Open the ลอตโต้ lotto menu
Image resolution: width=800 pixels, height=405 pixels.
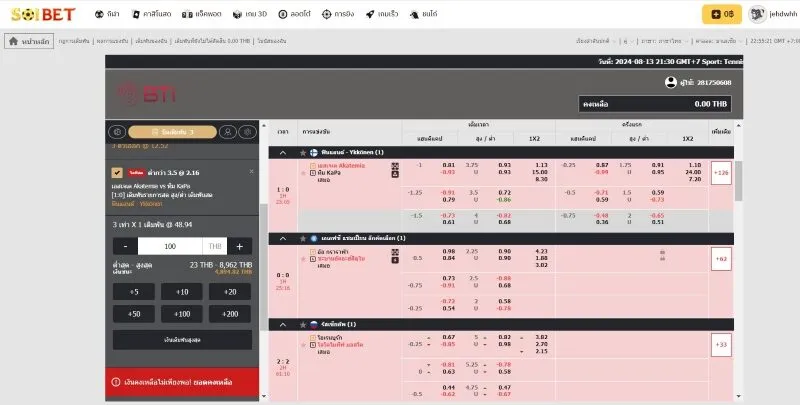[294, 14]
